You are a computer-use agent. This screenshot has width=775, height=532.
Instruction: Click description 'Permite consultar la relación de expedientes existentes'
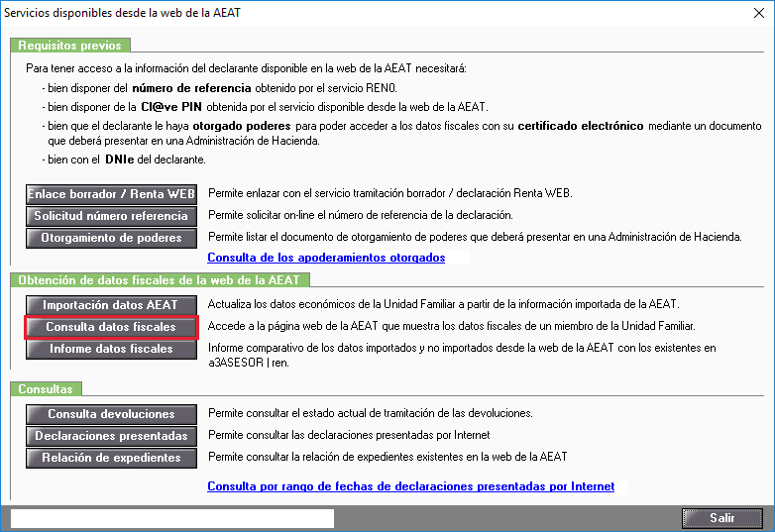[x=387, y=457]
